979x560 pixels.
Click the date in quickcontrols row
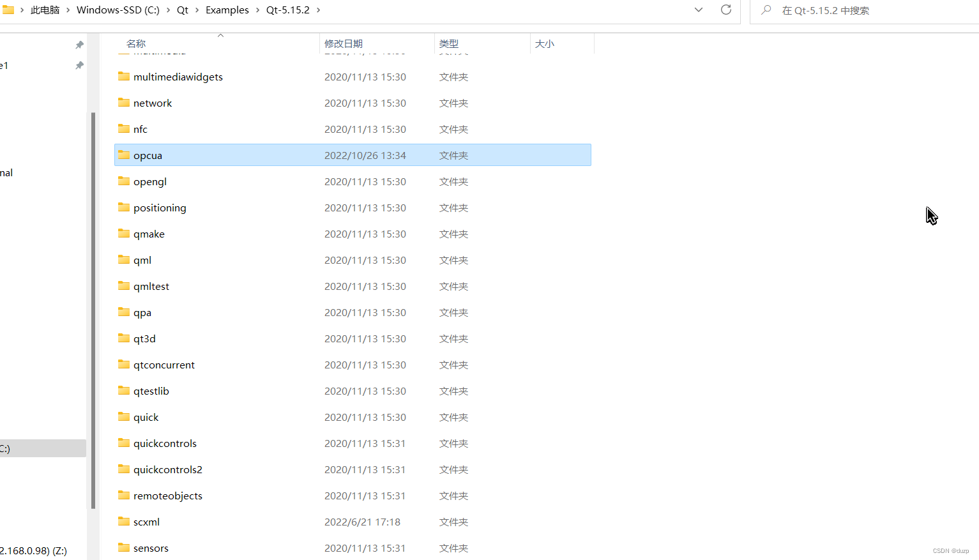[x=365, y=443]
